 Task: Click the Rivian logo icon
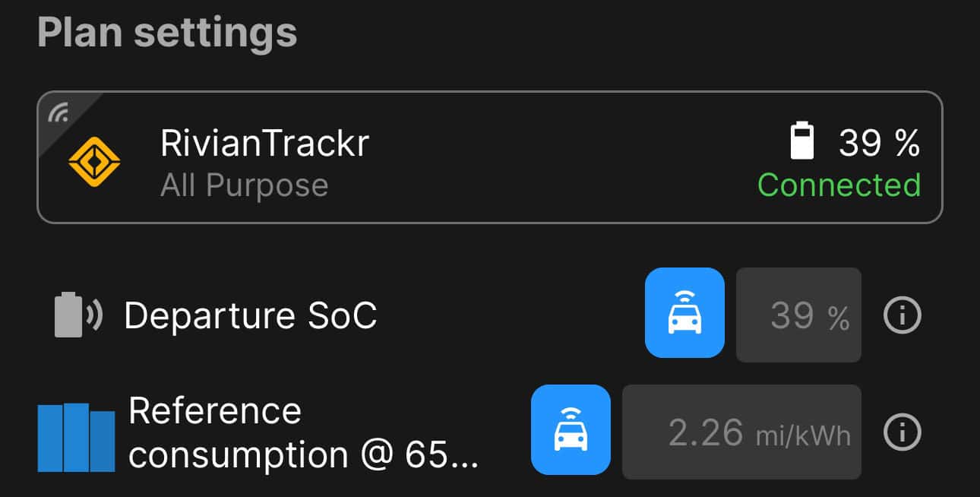pyautogui.click(x=95, y=163)
